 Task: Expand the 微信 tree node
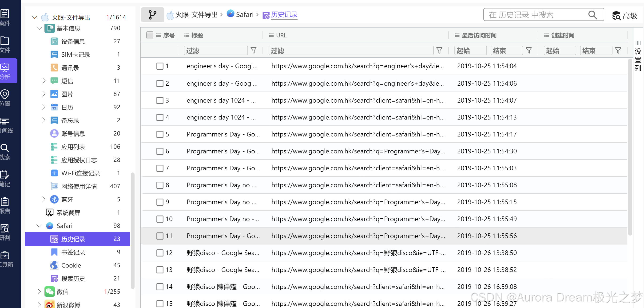pyautogui.click(x=39, y=292)
